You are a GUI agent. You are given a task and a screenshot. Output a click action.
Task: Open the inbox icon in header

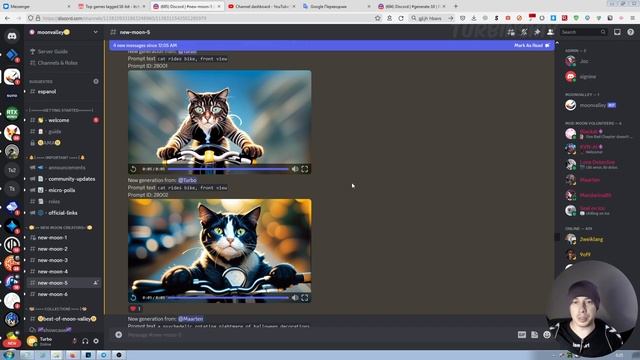[617, 32]
